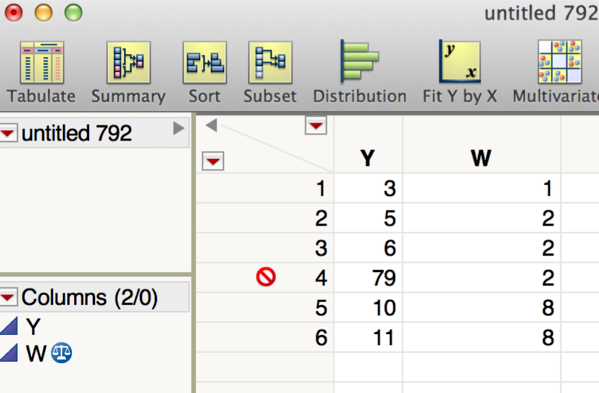Image resolution: width=599 pixels, height=393 pixels.
Task: Zoom the window with green button
Action: (73, 12)
